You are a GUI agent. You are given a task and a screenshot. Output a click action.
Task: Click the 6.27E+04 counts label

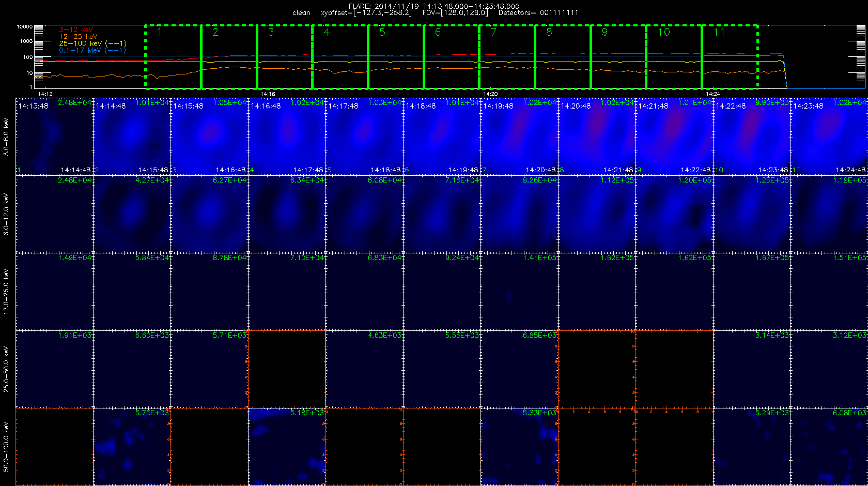(229, 180)
